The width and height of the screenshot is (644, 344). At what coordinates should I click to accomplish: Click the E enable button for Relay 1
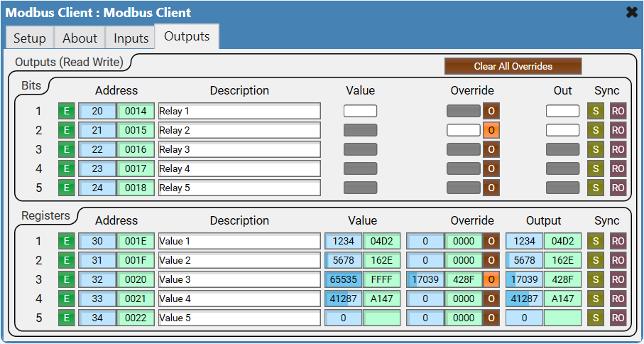(x=66, y=112)
